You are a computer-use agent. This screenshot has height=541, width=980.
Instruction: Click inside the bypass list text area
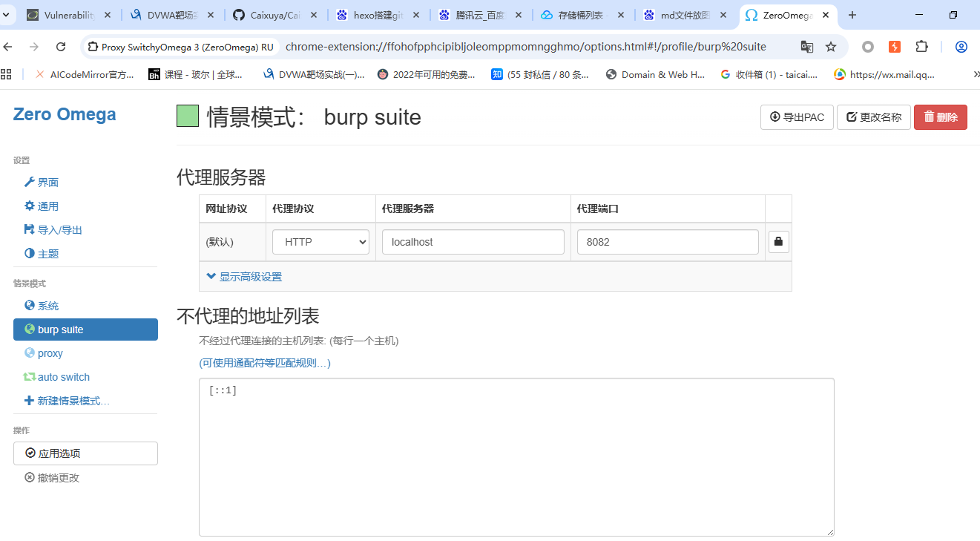(516, 457)
